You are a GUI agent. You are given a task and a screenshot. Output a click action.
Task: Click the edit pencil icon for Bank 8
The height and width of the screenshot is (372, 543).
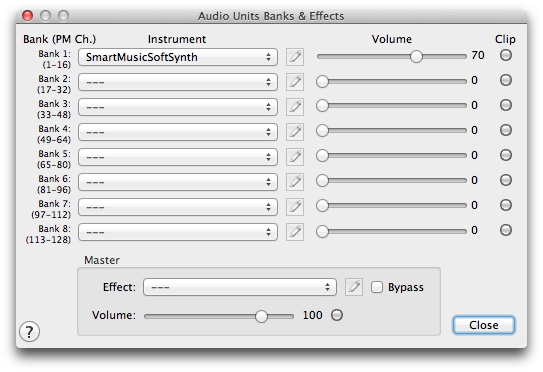295,232
